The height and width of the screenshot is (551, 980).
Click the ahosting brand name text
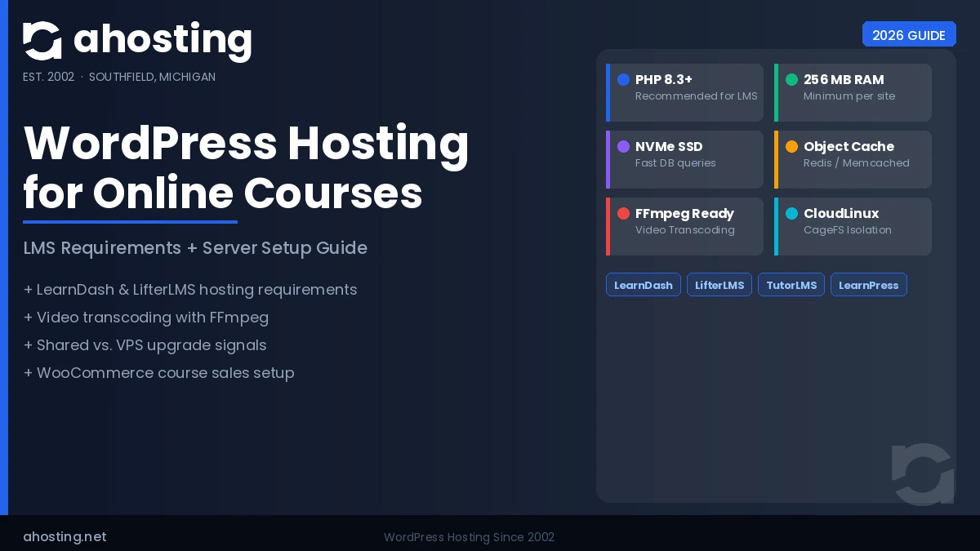click(163, 41)
